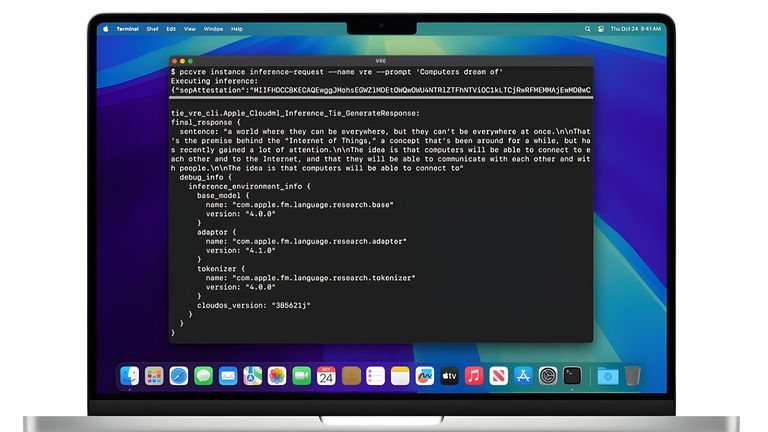Open the Shell menu
The image size is (768, 432).
152,29
